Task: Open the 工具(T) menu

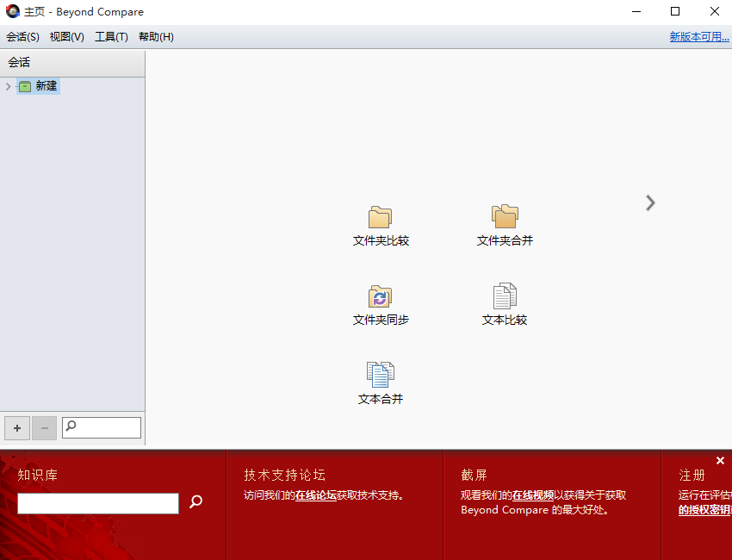Action: tap(111, 37)
